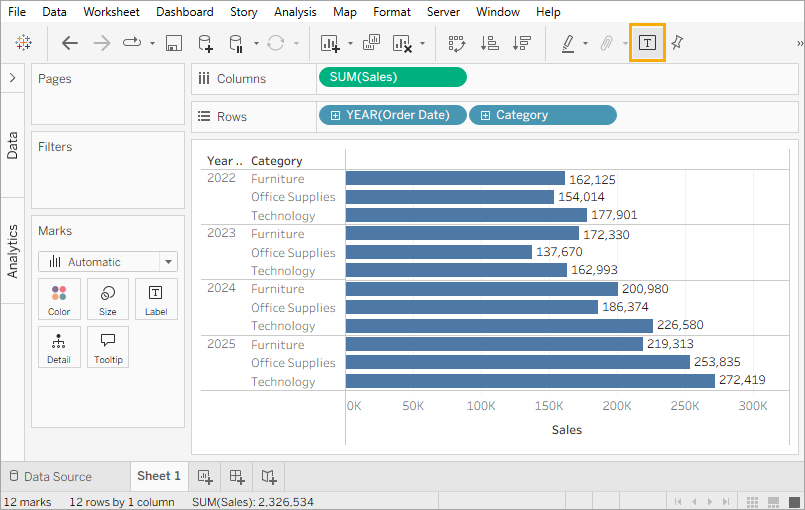Click the New Data Source icon

pyautogui.click(x=205, y=43)
